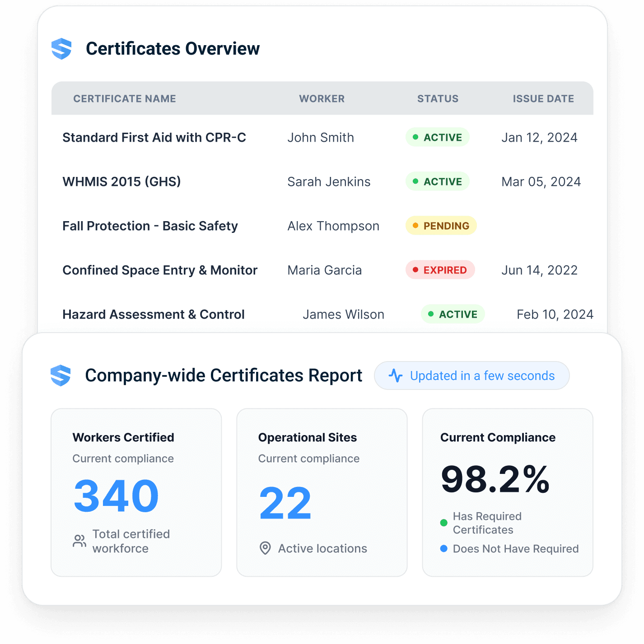This screenshot has width=644, height=644.
Task: Click worker name Maria Garcia
Action: [x=325, y=270]
